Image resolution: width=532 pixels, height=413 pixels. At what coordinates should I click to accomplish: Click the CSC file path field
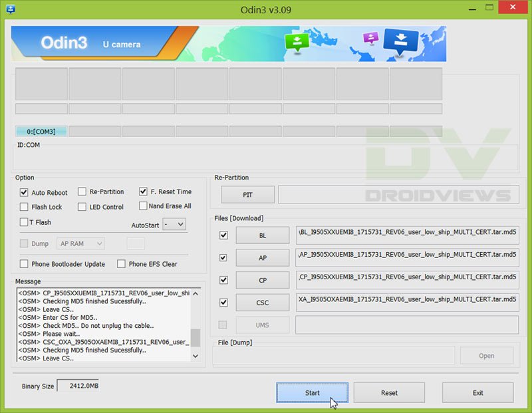[407, 303]
